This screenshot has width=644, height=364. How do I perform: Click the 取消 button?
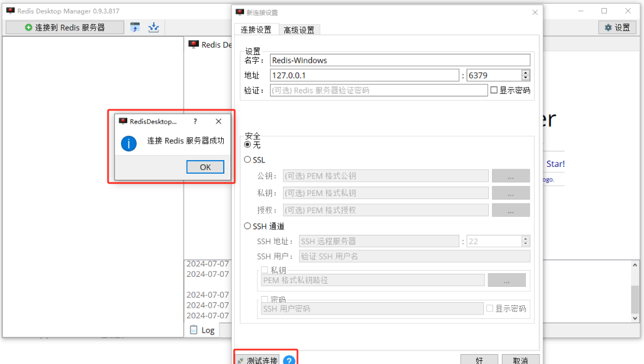point(520,360)
